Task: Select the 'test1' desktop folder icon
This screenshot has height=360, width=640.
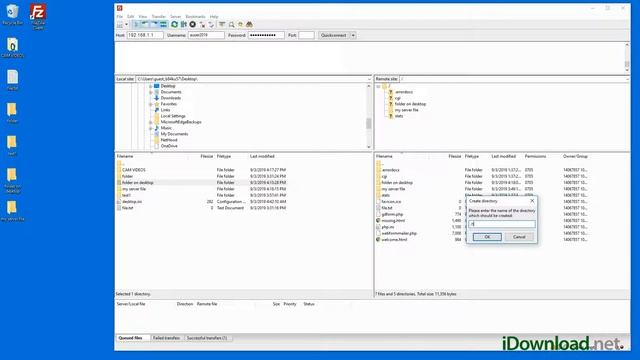Action: pyautogui.click(x=12, y=145)
